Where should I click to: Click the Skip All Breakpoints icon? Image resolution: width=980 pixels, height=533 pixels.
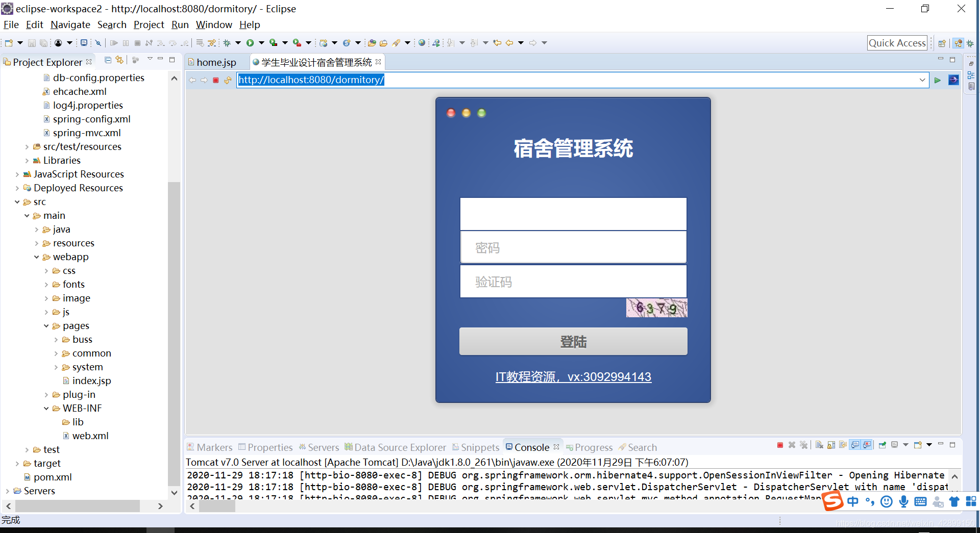[98, 43]
